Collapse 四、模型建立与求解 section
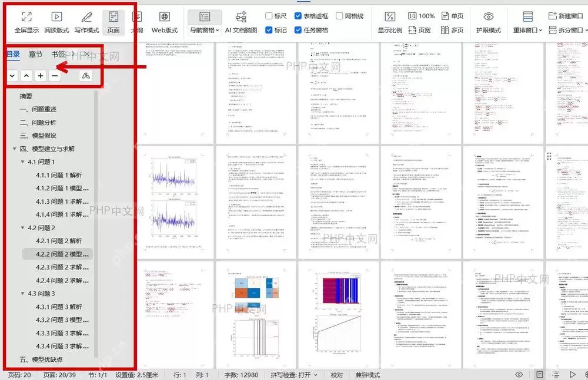Image resolution: width=588 pixels, height=380 pixels. point(14,149)
